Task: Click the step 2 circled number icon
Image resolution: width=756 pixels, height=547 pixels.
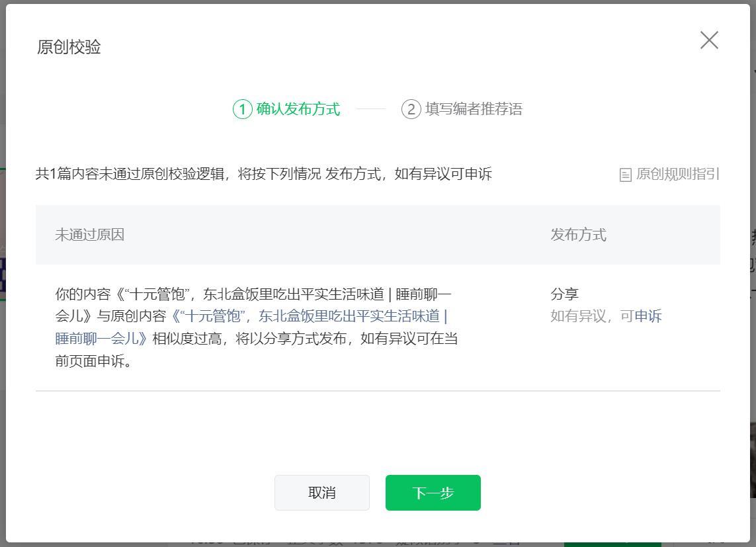Action: 411,109
